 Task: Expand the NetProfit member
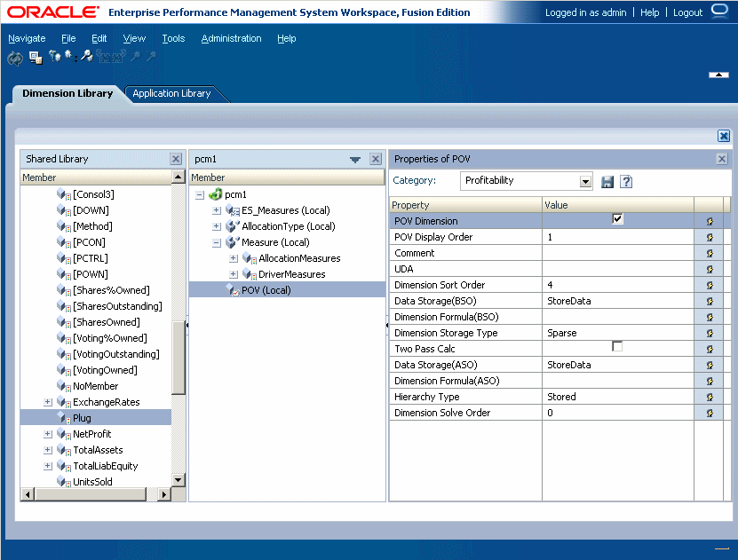pos(48,435)
